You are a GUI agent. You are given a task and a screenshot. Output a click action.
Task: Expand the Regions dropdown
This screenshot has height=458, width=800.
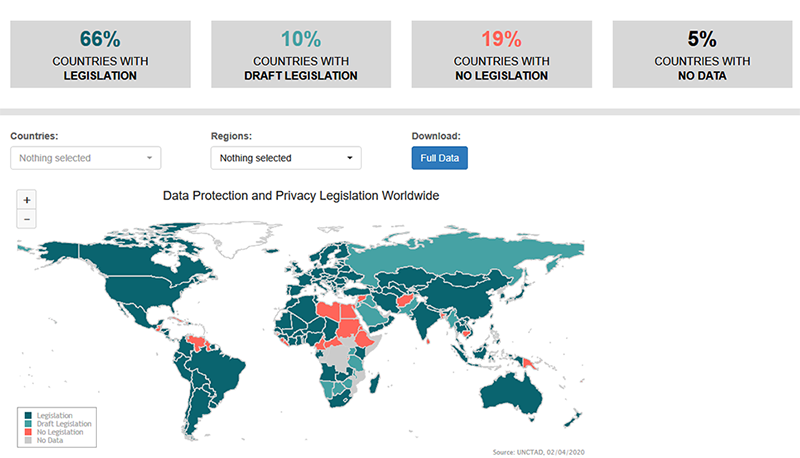285,158
